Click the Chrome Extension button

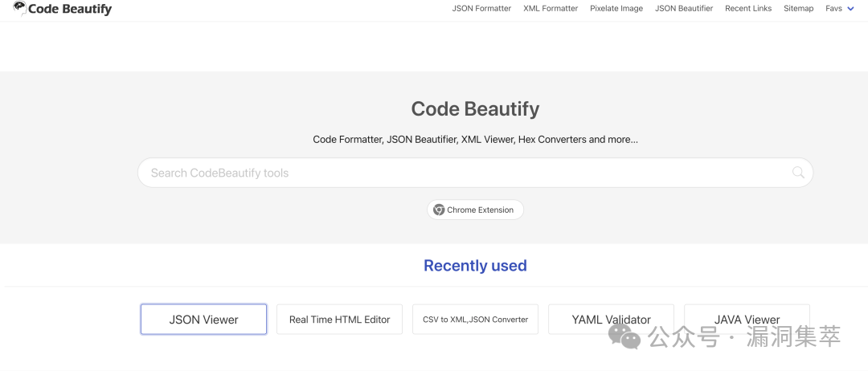pos(475,210)
